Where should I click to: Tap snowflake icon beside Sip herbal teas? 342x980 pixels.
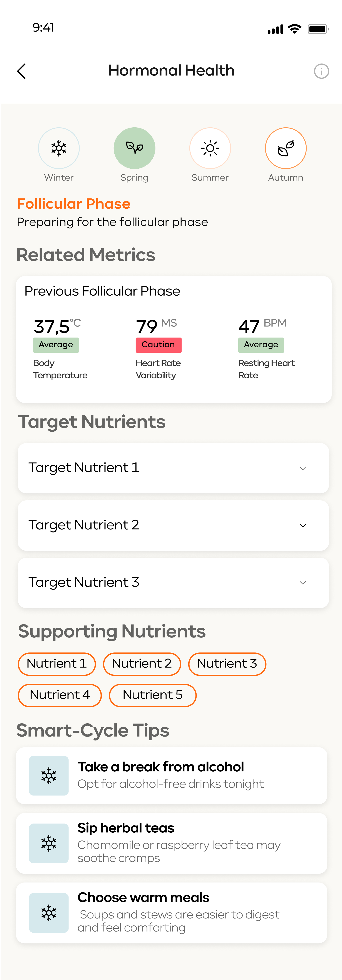pos(49,843)
